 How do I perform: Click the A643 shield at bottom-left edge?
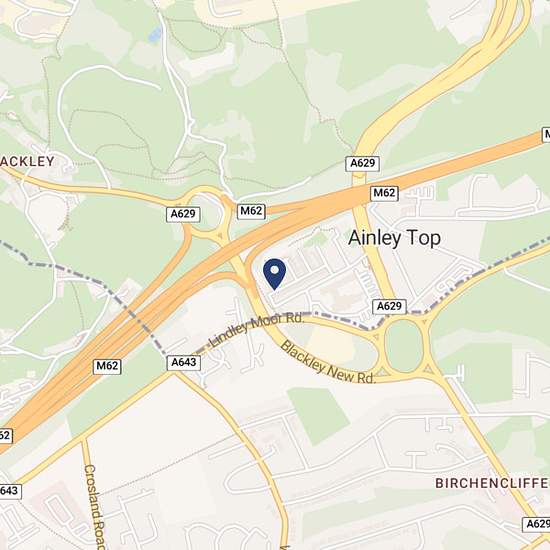[x=10, y=491]
